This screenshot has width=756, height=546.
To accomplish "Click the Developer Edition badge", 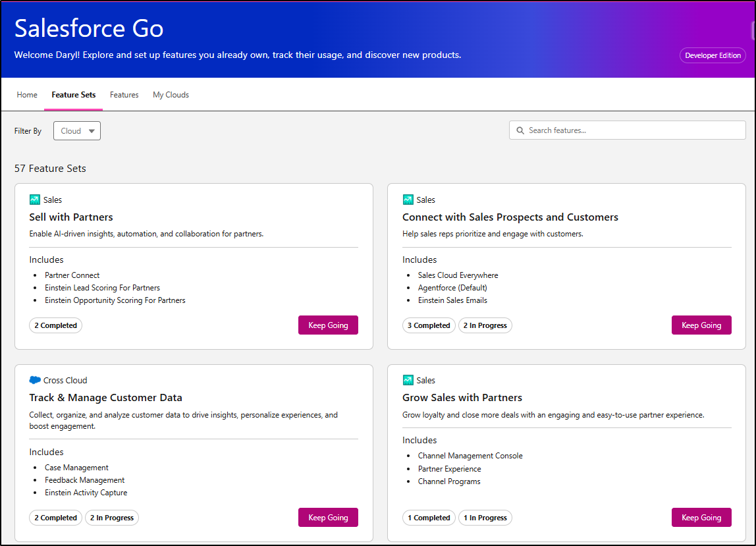I will (x=713, y=55).
